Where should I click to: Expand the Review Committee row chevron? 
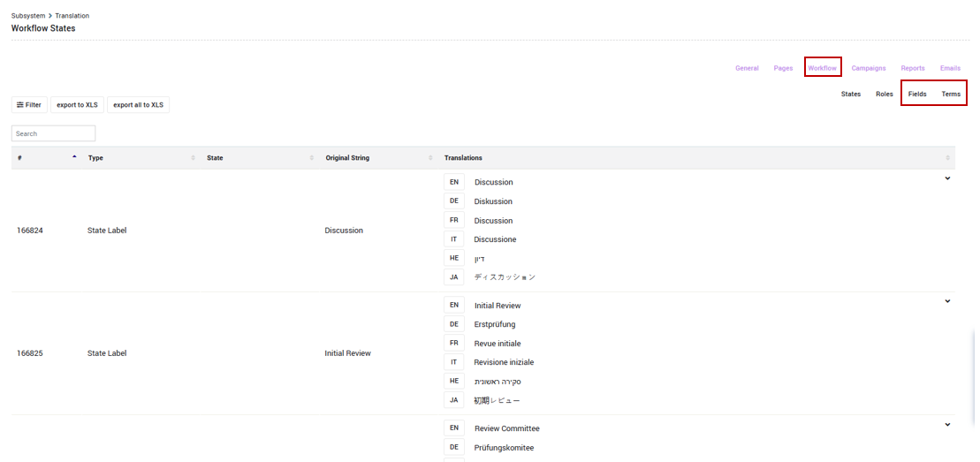pyautogui.click(x=947, y=425)
